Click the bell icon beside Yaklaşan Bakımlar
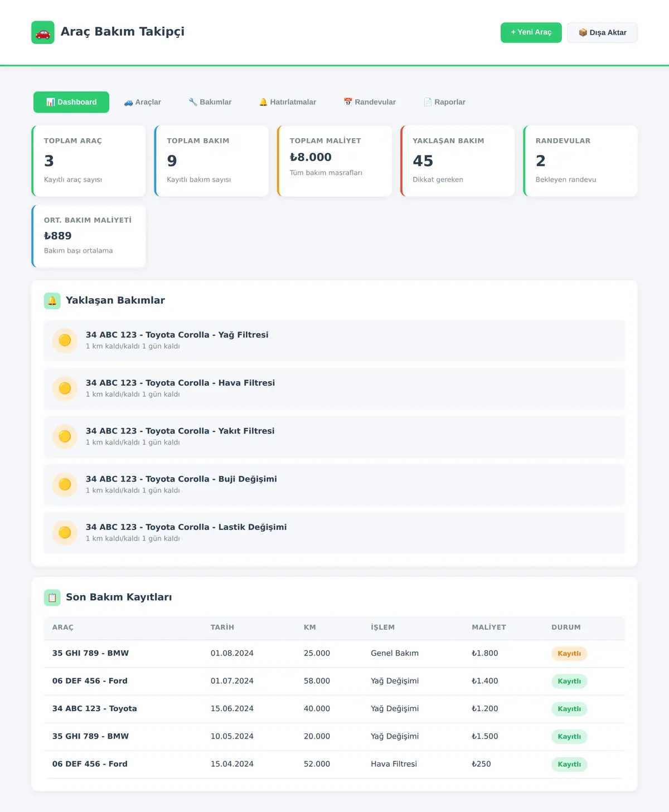The image size is (669, 812). click(x=52, y=300)
